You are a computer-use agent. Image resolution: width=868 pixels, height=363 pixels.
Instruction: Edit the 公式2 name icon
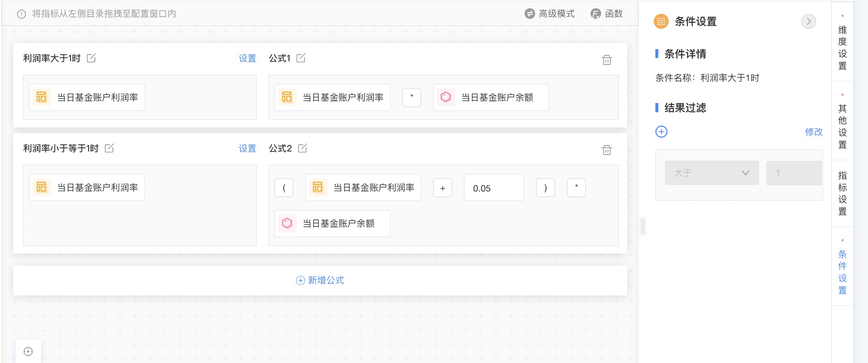coord(303,148)
